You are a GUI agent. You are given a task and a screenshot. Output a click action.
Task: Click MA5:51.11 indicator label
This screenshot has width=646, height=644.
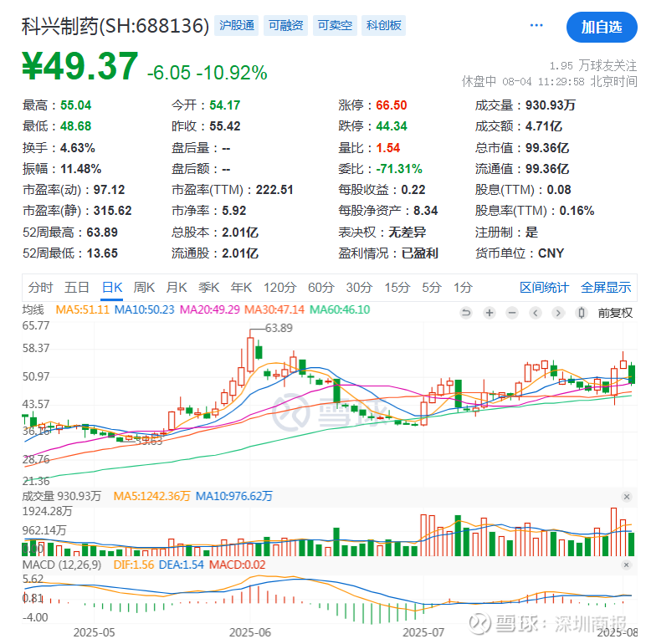(x=82, y=309)
